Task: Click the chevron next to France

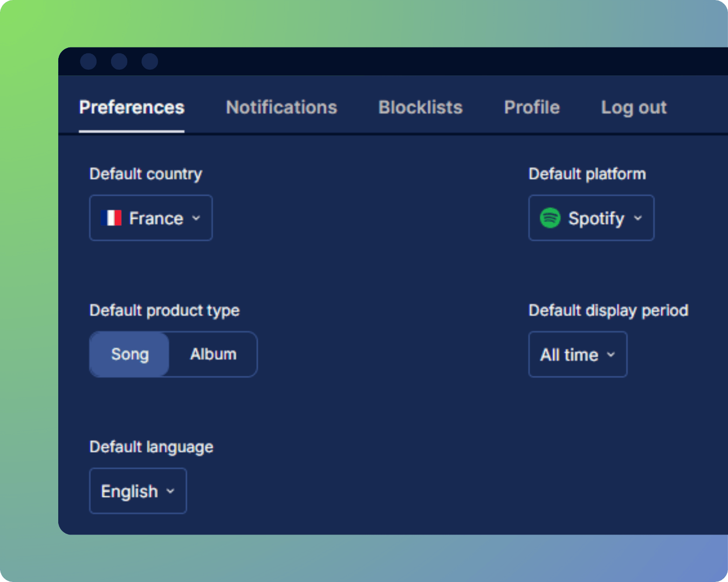Action: [x=196, y=218]
